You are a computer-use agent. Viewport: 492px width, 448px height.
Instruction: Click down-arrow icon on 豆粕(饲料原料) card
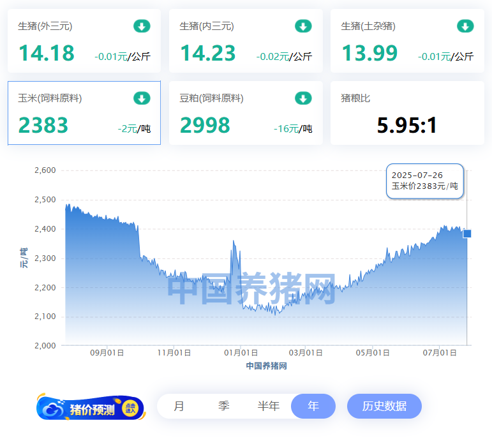303,98
